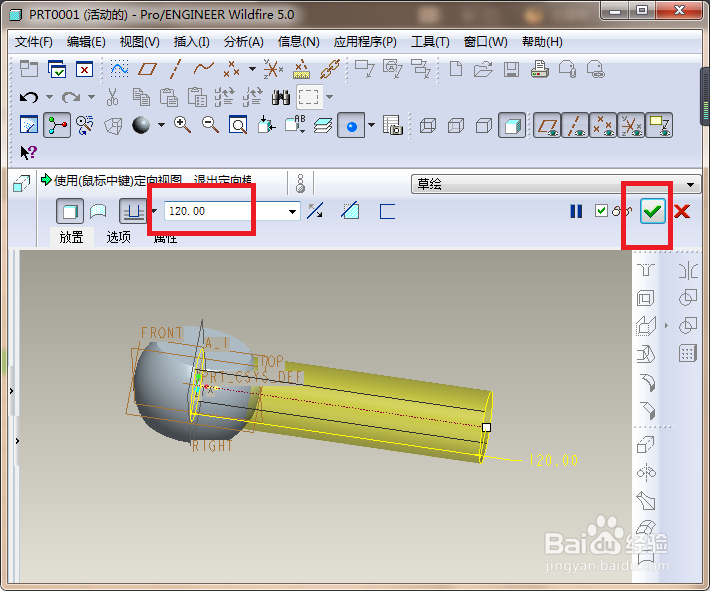Select extrude as surface

[98, 211]
